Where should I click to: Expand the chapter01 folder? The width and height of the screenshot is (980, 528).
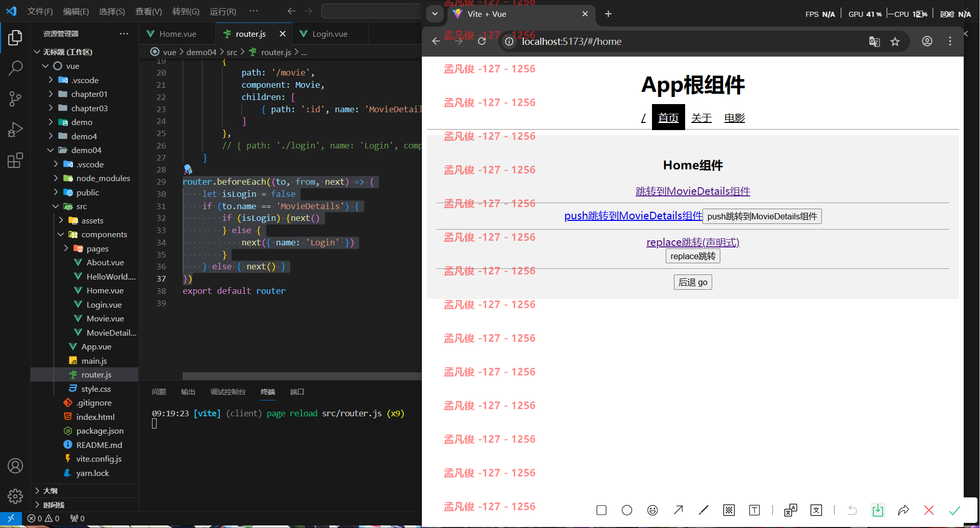[89, 94]
